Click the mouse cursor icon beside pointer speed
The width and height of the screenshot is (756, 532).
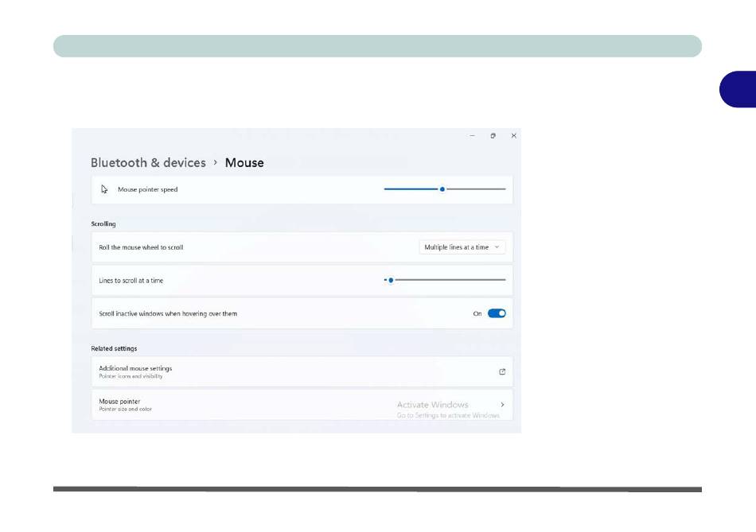(x=104, y=189)
